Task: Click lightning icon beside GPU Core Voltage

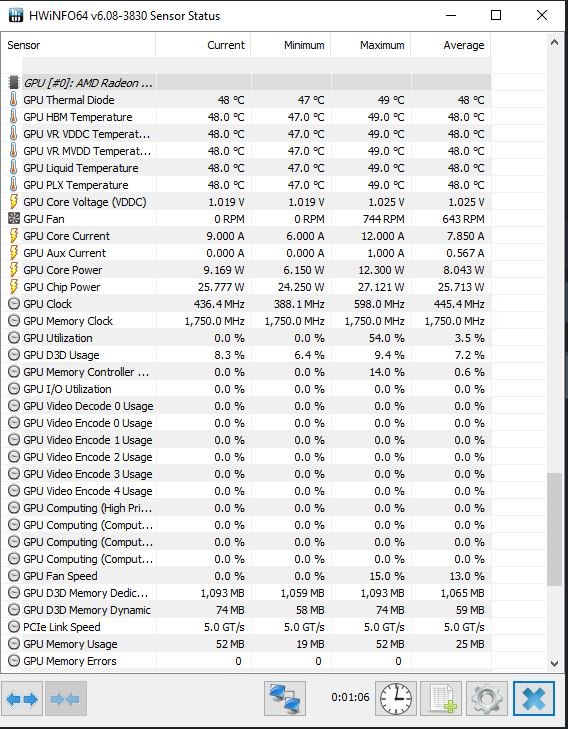Action: tap(14, 202)
